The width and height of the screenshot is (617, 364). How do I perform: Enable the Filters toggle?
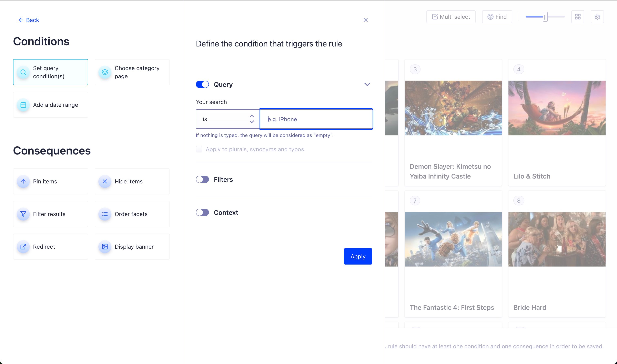click(x=202, y=180)
